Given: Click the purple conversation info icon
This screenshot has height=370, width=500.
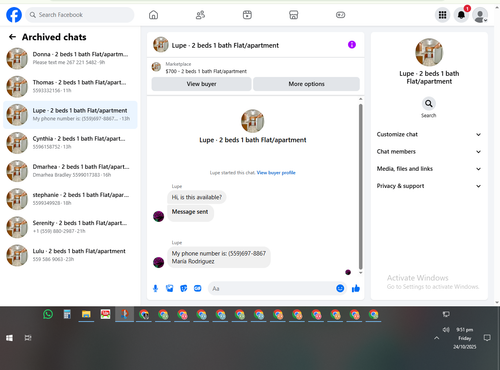Looking at the screenshot, I should (352, 45).
